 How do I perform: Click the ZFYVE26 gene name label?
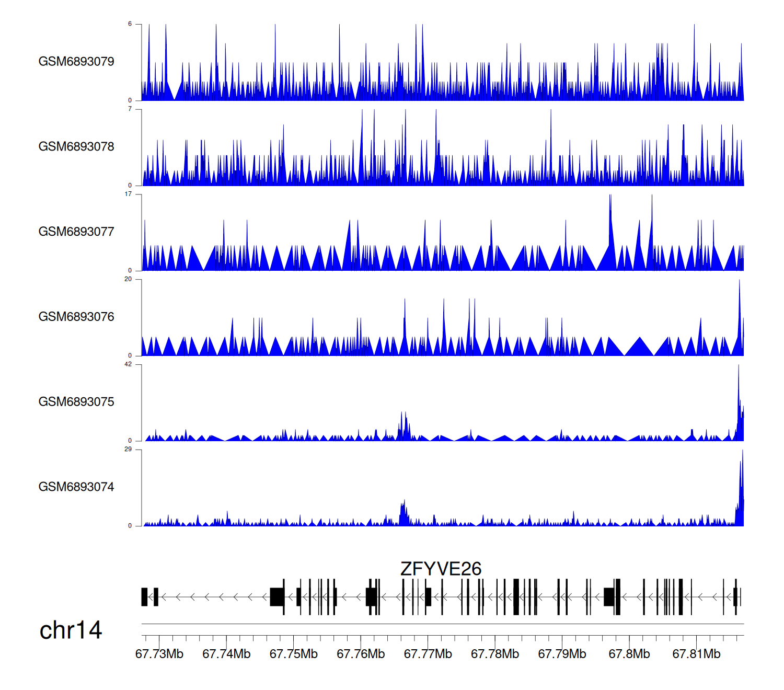(x=441, y=569)
